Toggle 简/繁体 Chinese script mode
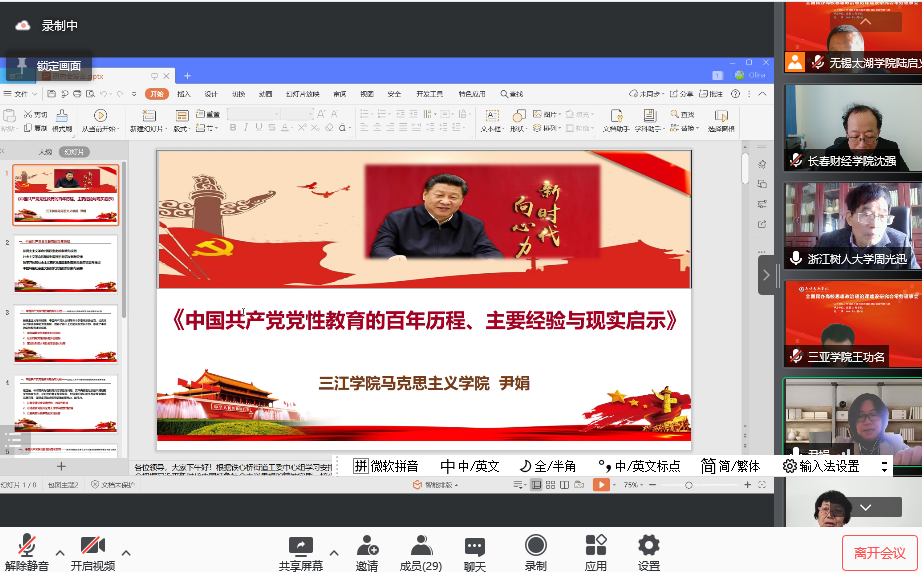 (x=730, y=466)
